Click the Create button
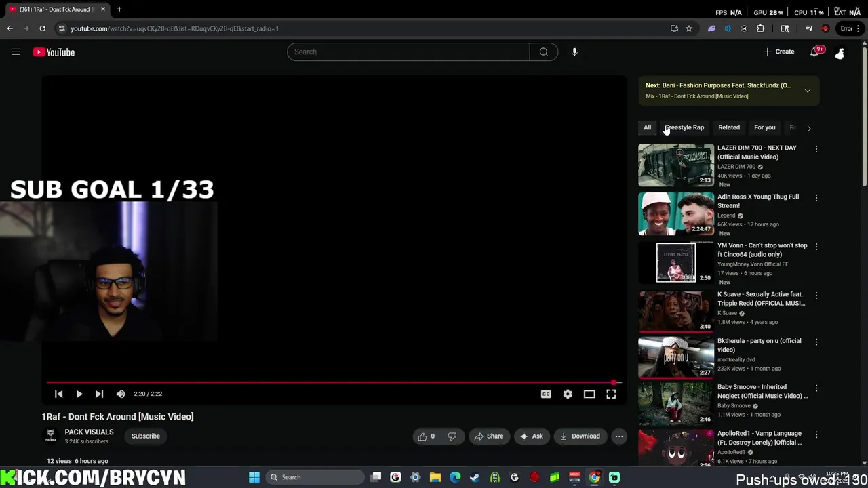The width and height of the screenshot is (868, 488). coord(778,52)
